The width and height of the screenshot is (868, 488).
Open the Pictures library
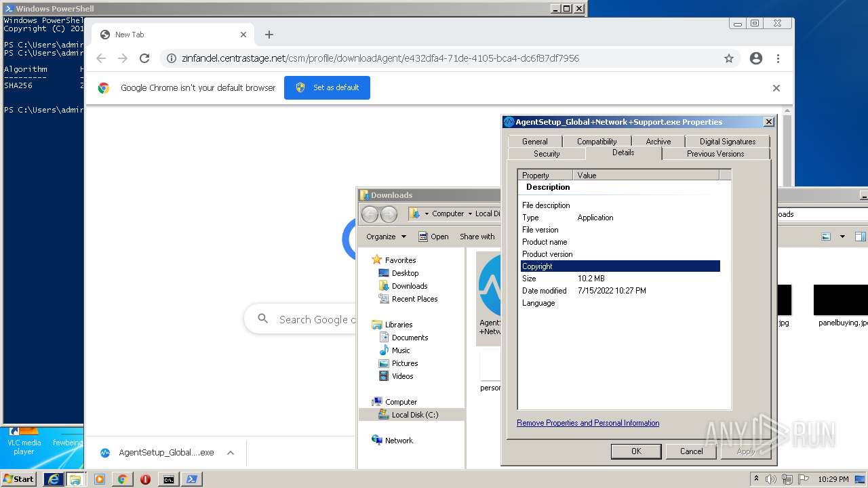(405, 363)
